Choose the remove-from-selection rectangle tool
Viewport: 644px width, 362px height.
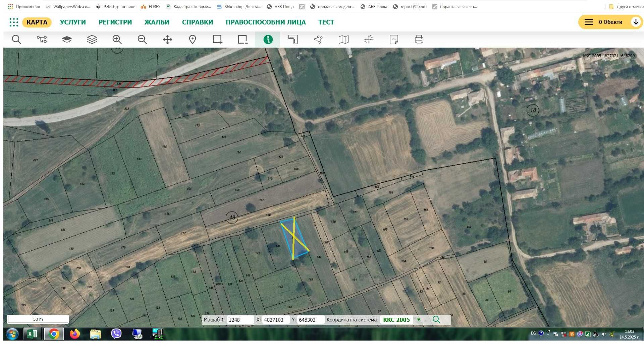(x=243, y=40)
